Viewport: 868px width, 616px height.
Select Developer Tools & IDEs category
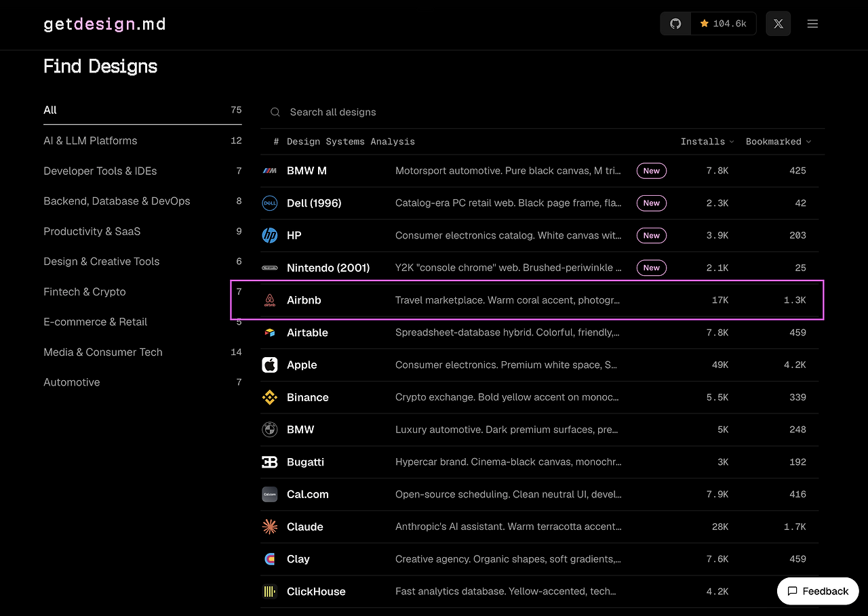point(142,171)
